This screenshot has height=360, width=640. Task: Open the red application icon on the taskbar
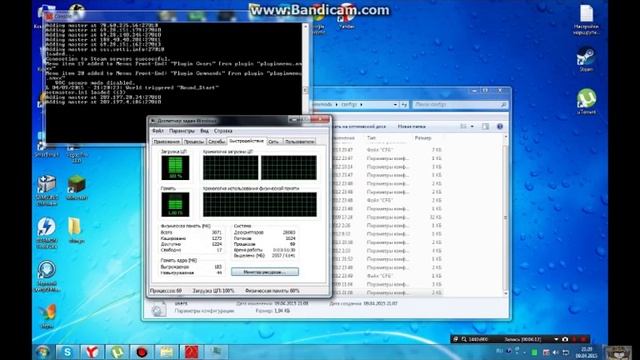(x=191, y=352)
